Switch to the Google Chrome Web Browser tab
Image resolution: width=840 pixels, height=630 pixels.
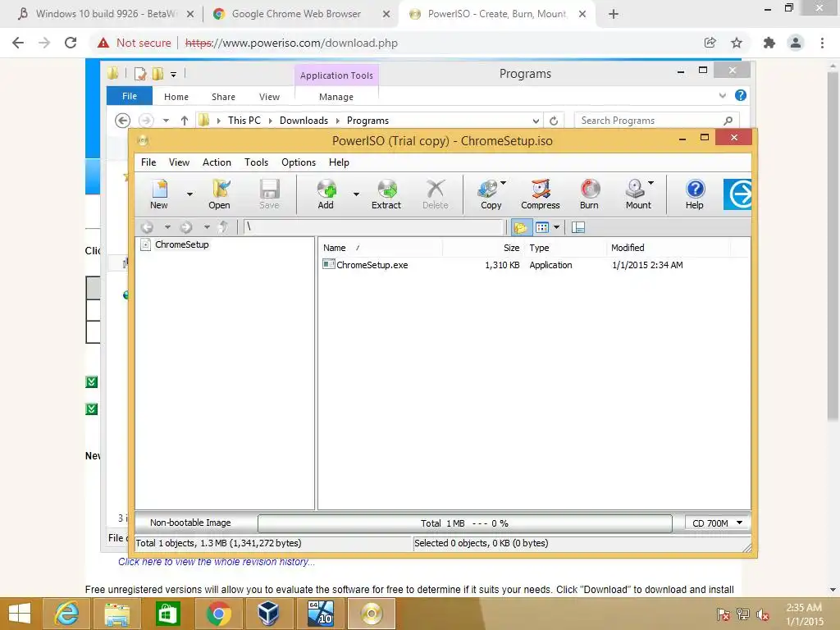click(298, 14)
